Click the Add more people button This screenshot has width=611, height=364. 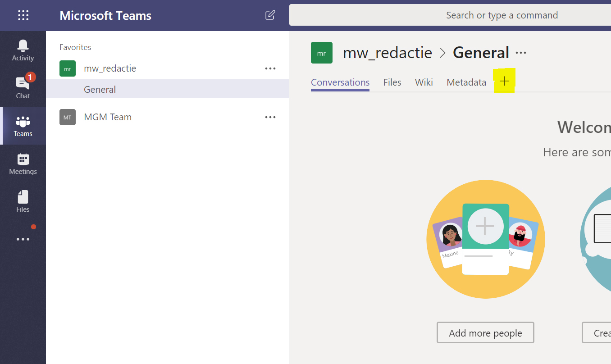485,332
